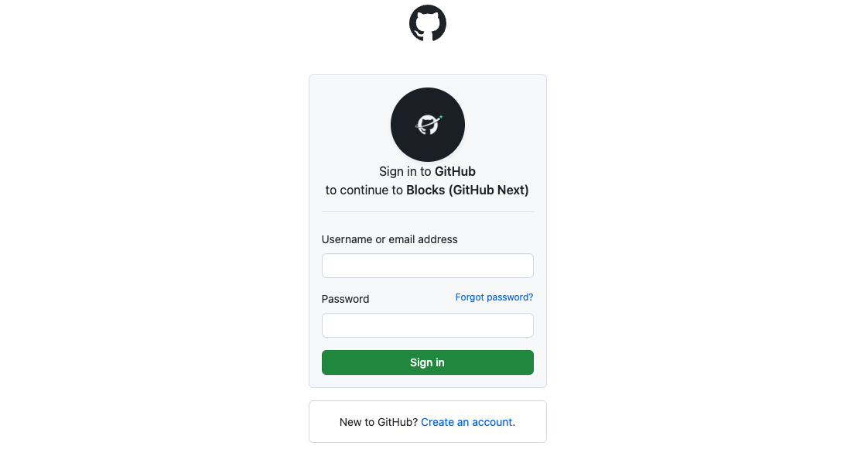
Task: Focus the Username or email address field
Action: point(427,265)
